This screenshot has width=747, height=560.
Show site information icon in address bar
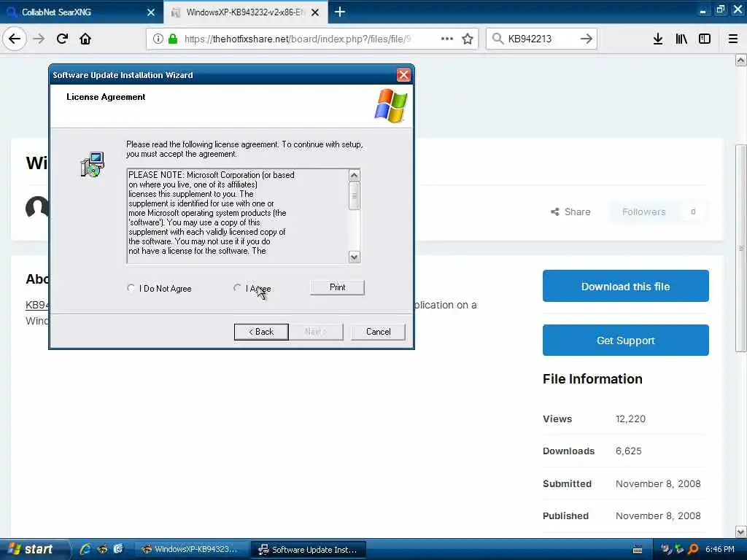(158, 39)
